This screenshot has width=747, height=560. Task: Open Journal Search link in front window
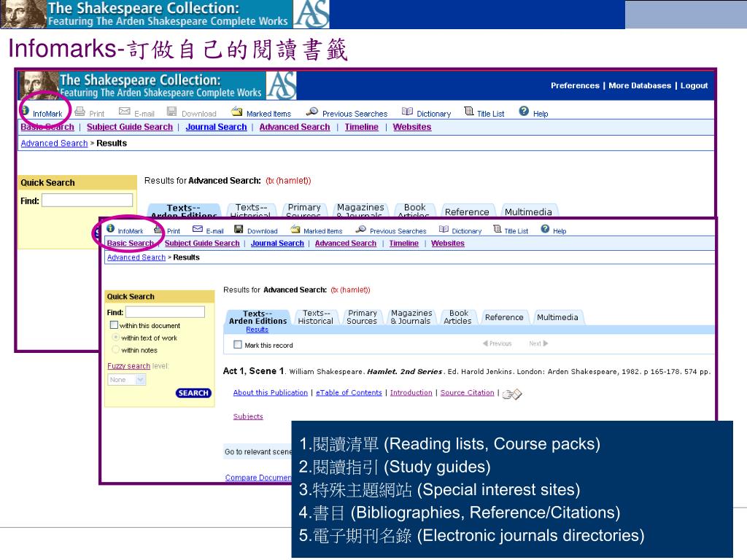click(x=277, y=243)
